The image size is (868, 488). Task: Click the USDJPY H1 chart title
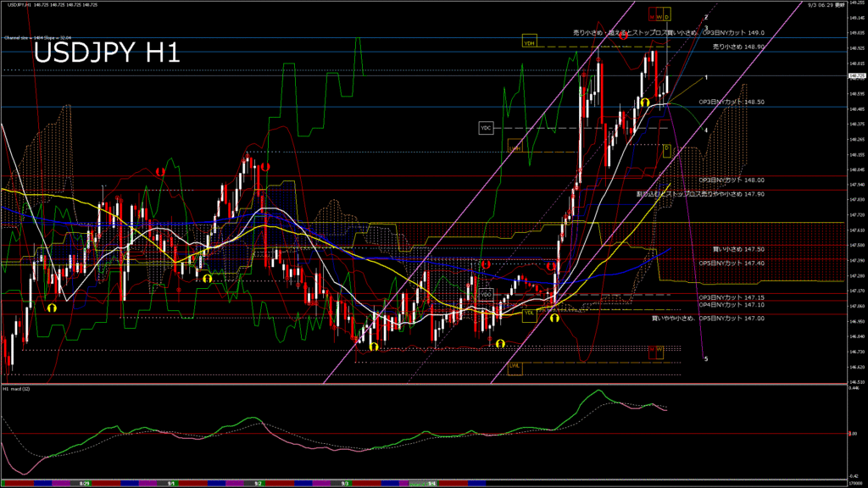106,53
